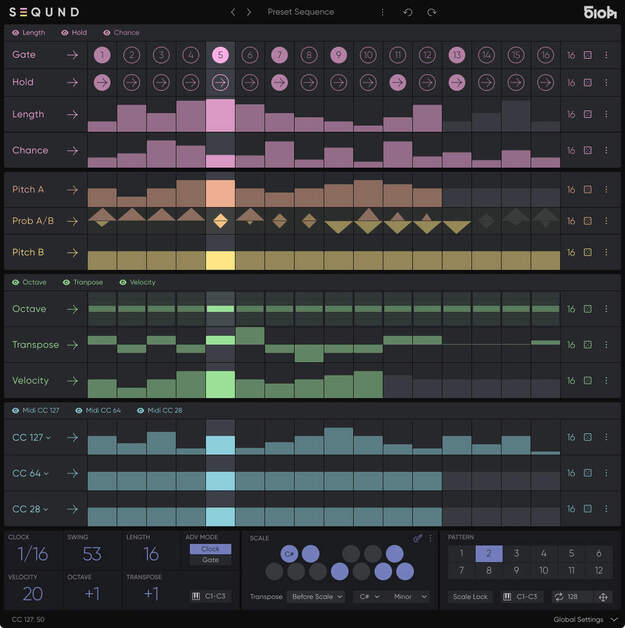
Task: Open the three-dot menu for Pitch A row
Action: [x=606, y=189]
